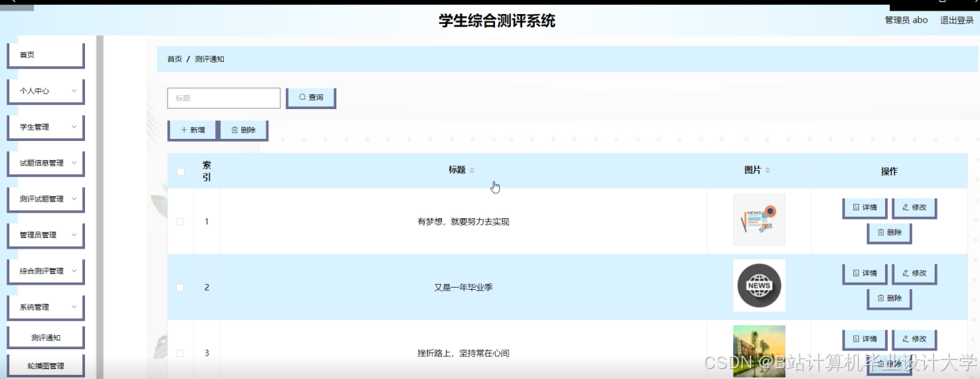Viewport: 980px width, 379px height.
Task: Expand the 测评试题管理 menu chevron
Action: pos(74,199)
